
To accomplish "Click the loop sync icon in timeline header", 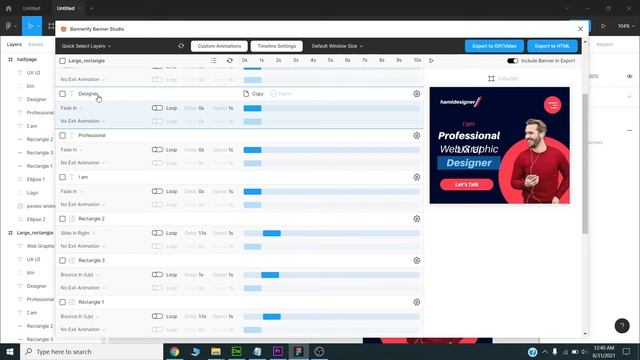I will coord(230,60).
